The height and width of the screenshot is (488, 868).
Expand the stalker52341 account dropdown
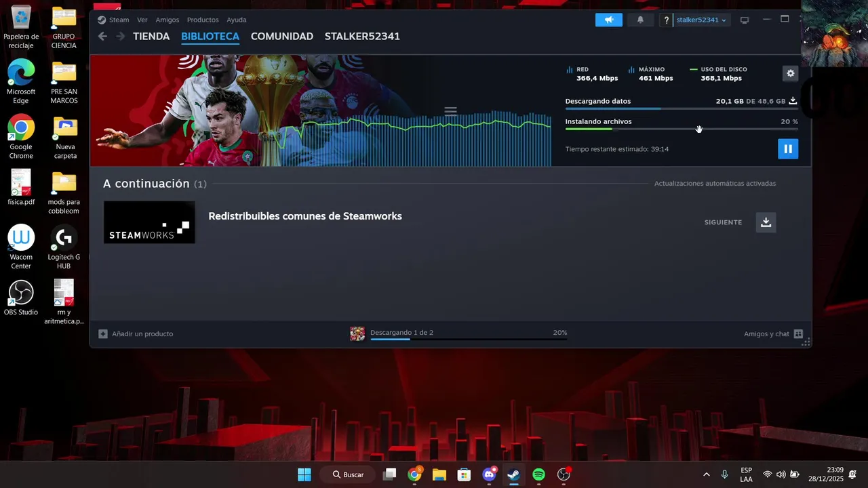point(701,20)
